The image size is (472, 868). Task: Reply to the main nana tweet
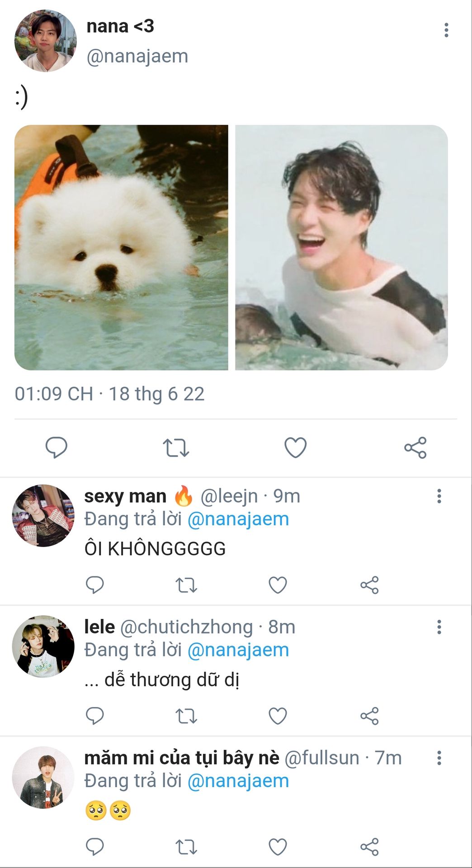[x=57, y=448]
